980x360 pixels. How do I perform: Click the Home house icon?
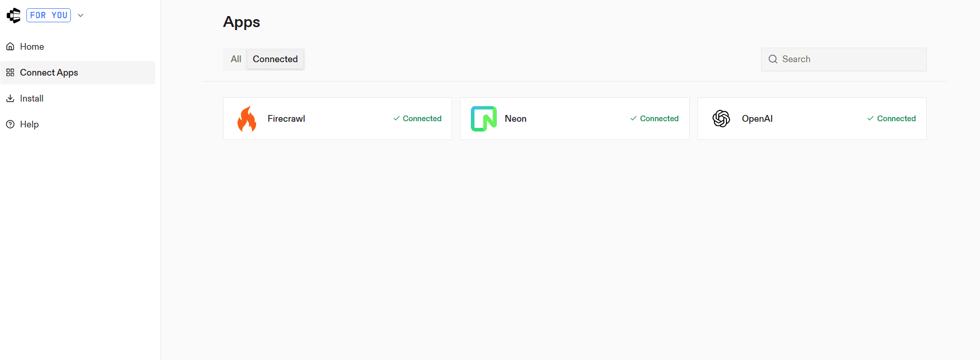coord(10,47)
